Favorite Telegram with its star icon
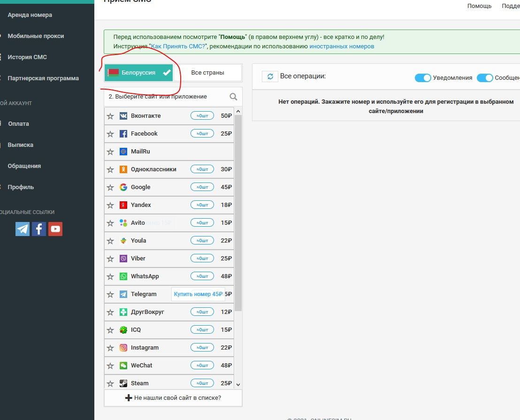The image size is (520, 420). (x=110, y=294)
